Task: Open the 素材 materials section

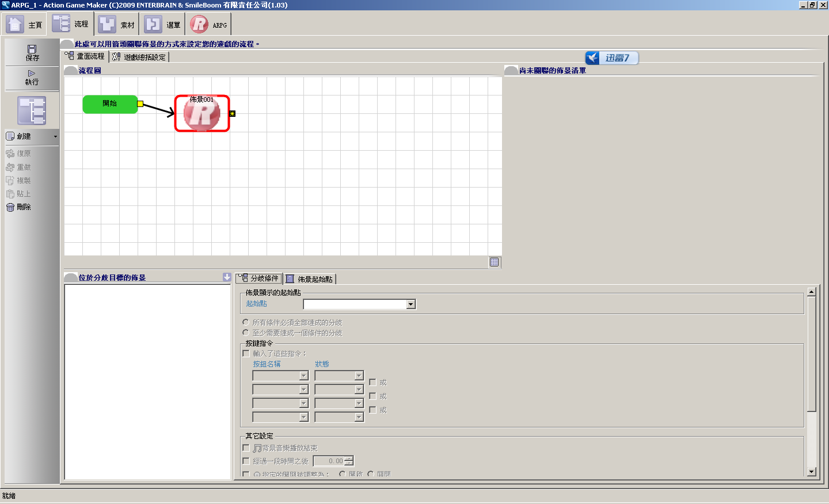Action: pyautogui.click(x=117, y=24)
